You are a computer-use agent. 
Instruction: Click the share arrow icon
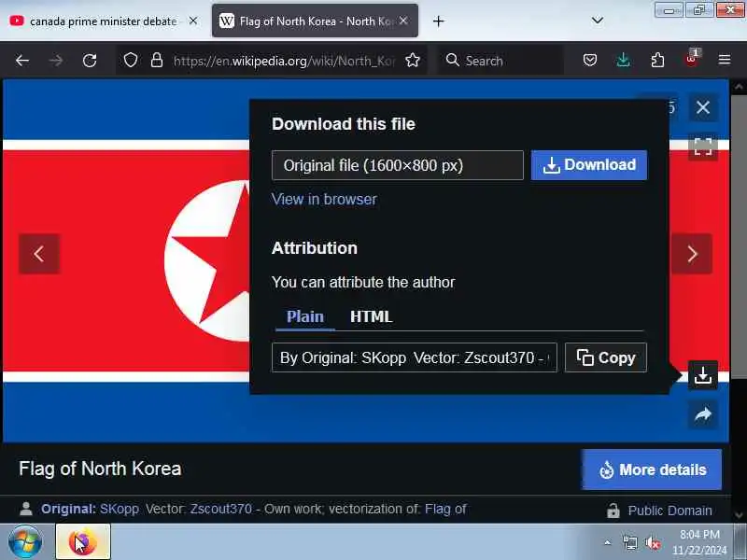coord(703,414)
